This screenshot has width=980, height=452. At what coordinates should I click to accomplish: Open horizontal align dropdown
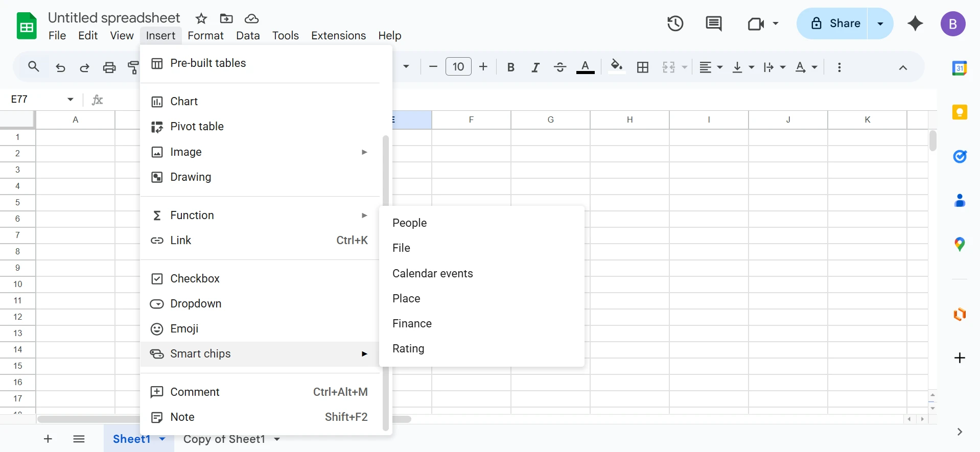(x=711, y=67)
